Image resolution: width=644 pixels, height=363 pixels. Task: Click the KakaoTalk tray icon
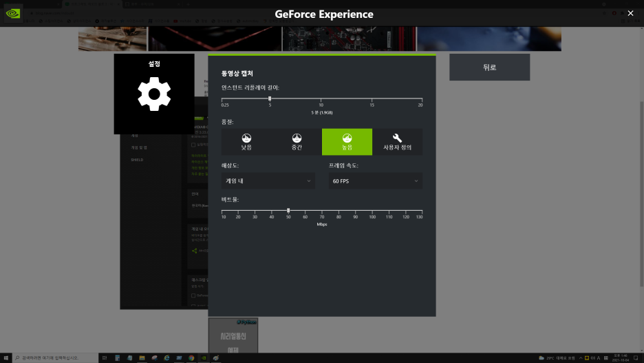587,358
